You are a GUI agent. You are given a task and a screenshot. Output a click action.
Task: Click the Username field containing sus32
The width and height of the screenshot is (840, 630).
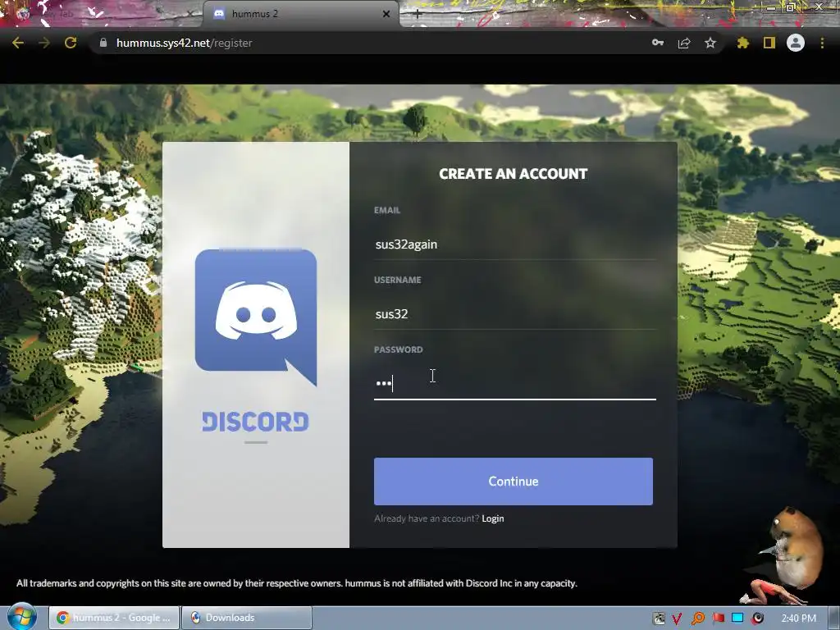tap(515, 314)
